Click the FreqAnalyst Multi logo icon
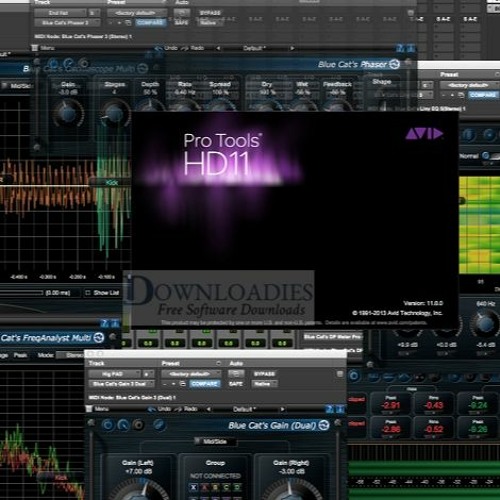Image resolution: width=500 pixels, height=500 pixels. click(x=99, y=338)
